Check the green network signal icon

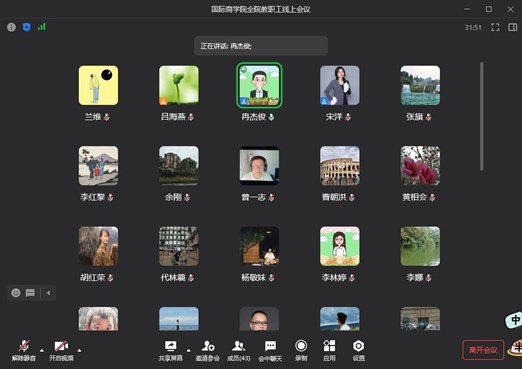[42, 27]
